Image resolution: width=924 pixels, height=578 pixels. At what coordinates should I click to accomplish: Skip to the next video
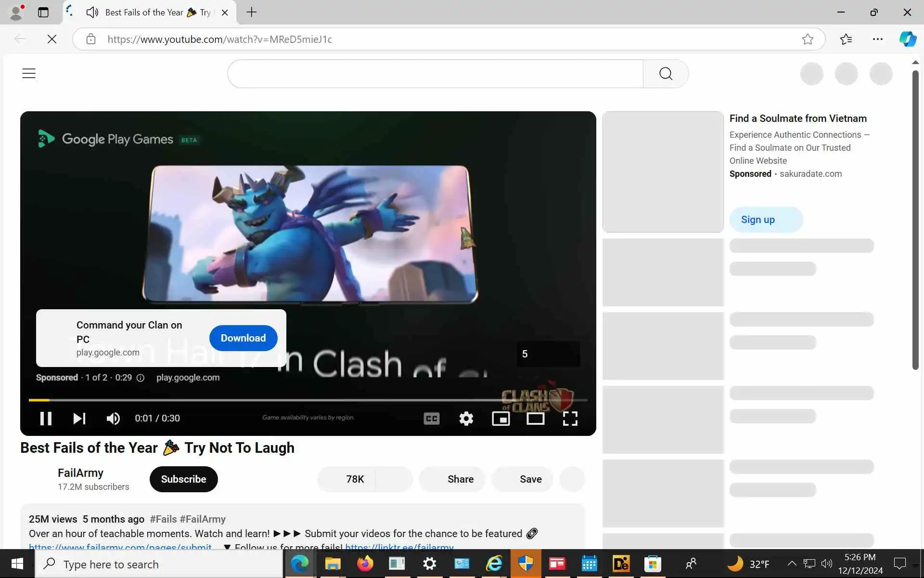pos(79,418)
